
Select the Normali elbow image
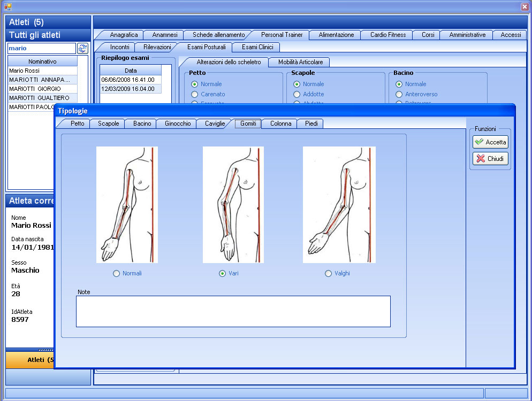point(127,205)
